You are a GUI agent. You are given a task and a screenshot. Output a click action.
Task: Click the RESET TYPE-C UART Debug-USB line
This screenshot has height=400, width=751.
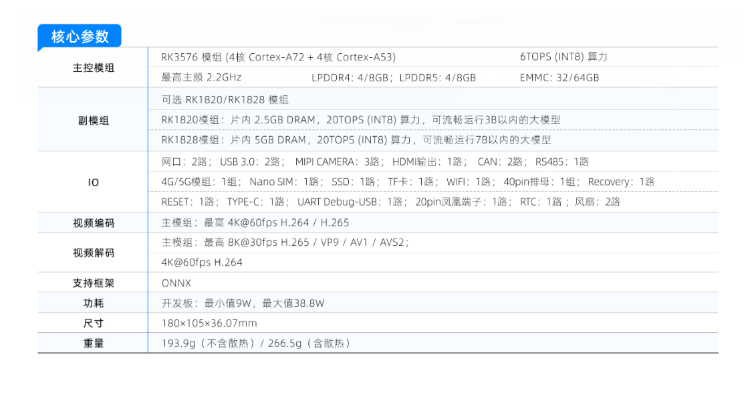coord(390,202)
